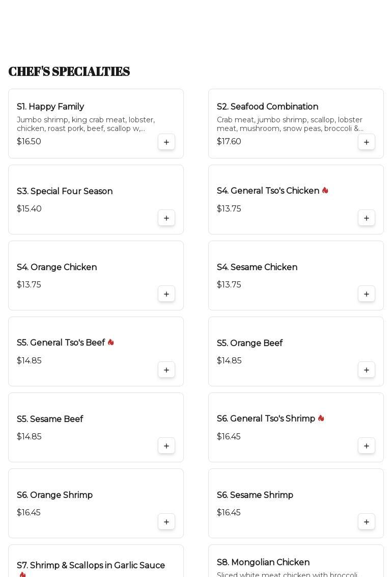Click plus icon for Special Four Season
Image resolution: width=392 pixels, height=577 pixels.
pyautogui.click(x=166, y=218)
